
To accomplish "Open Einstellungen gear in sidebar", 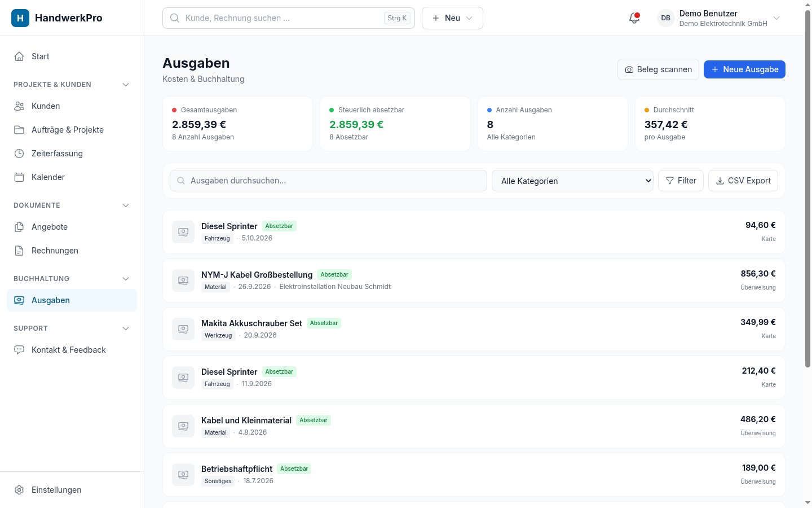I will point(19,490).
